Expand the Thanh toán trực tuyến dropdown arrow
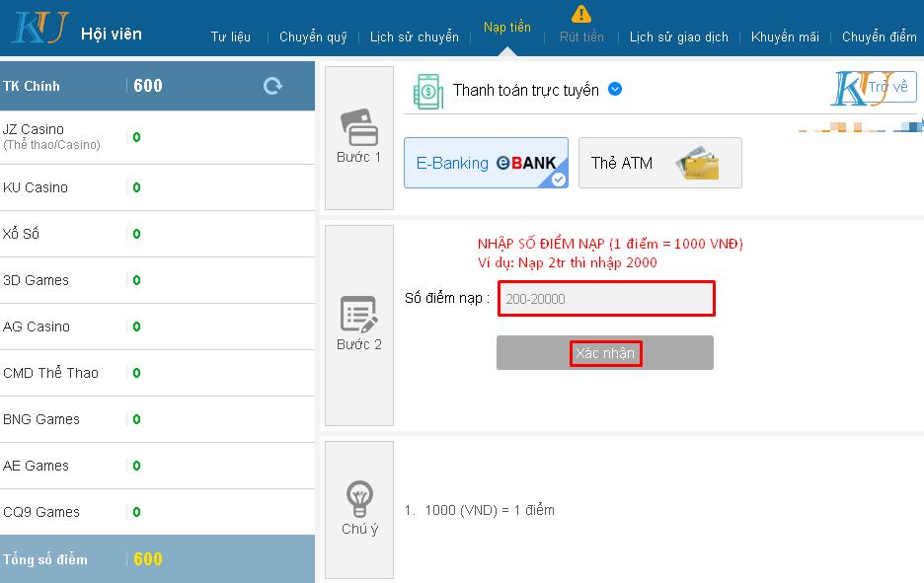The height and width of the screenshot is (583, 924). click(x=615, y=89)
